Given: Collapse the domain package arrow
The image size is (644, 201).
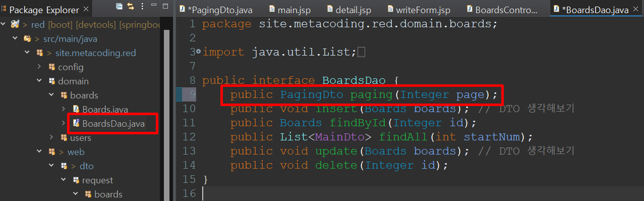Looking at the screenshot, I should point(40,81).
